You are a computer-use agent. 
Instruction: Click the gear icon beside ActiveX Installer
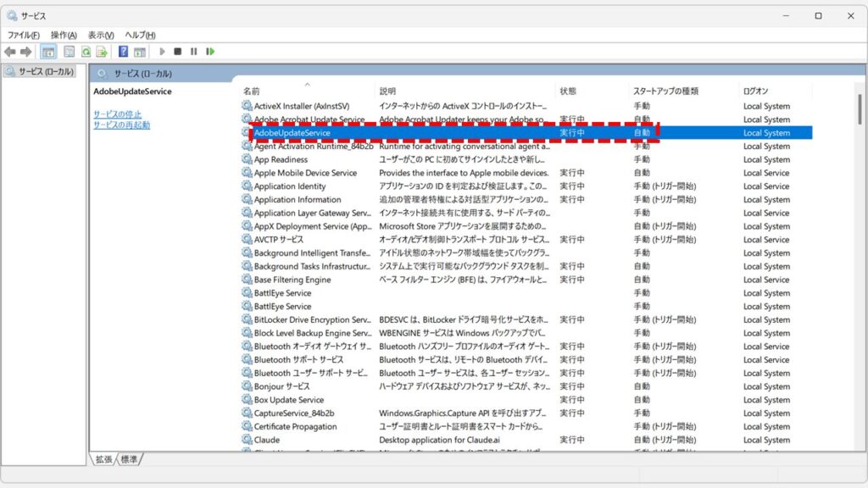[247, 106]
